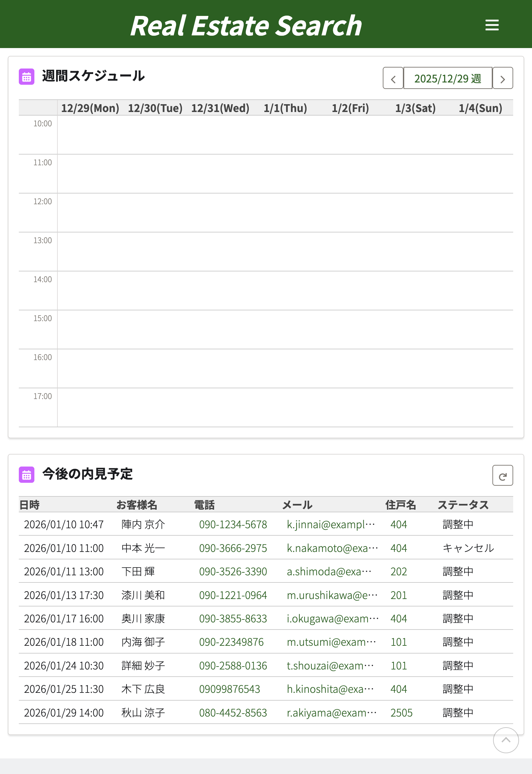Go to previous week with left chevron
Image resolution: width=532 pixels, height=774 pixels.
pos(393,78)
